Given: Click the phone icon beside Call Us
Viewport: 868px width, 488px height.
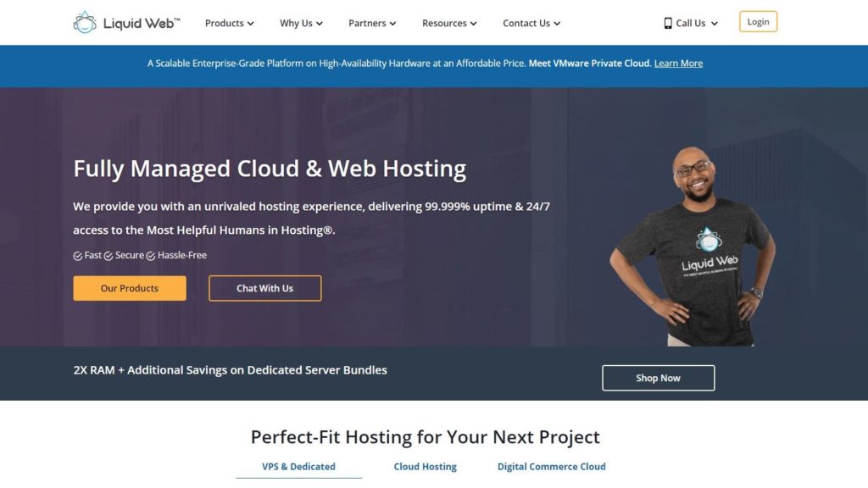Looking at the screenshot, I should [668, 23].
